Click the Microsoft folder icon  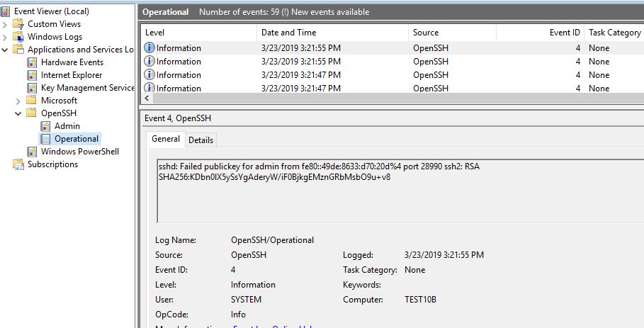tap(32, 100)
